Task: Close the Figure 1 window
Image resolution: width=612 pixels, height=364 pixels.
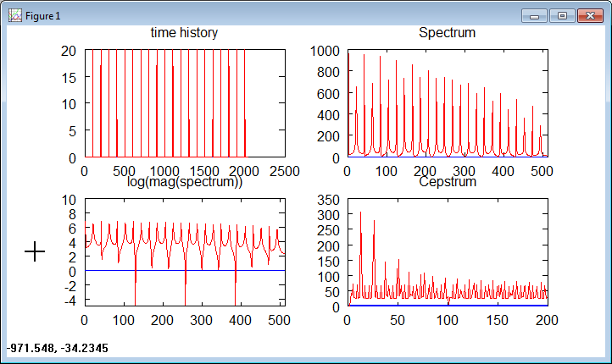Action: pos(588,15)
